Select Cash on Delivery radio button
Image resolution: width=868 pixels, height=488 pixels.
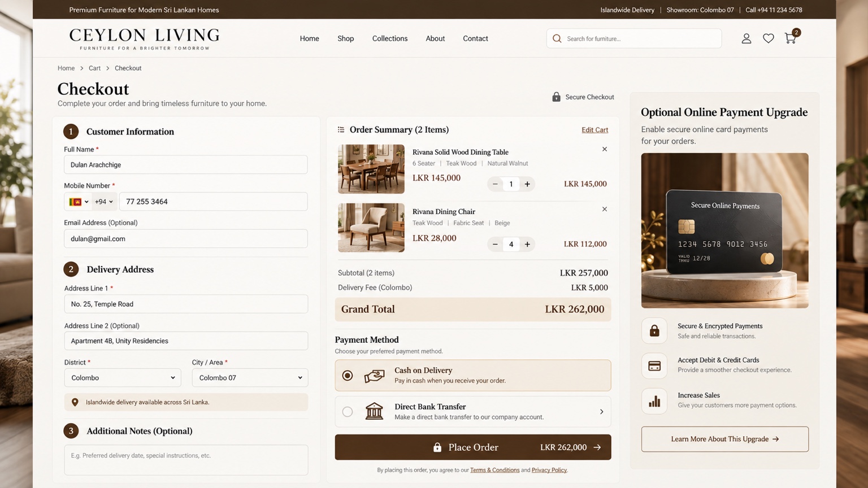(x=348, y=375)
